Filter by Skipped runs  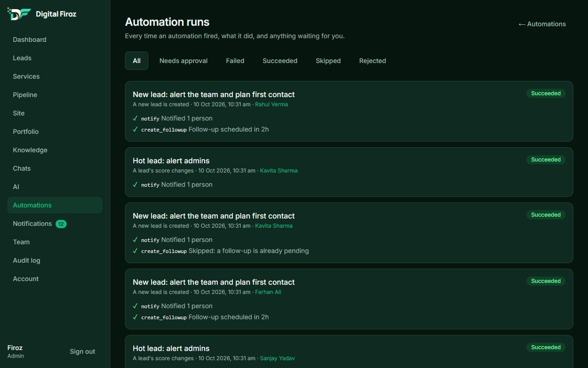(x=328, y=61)
